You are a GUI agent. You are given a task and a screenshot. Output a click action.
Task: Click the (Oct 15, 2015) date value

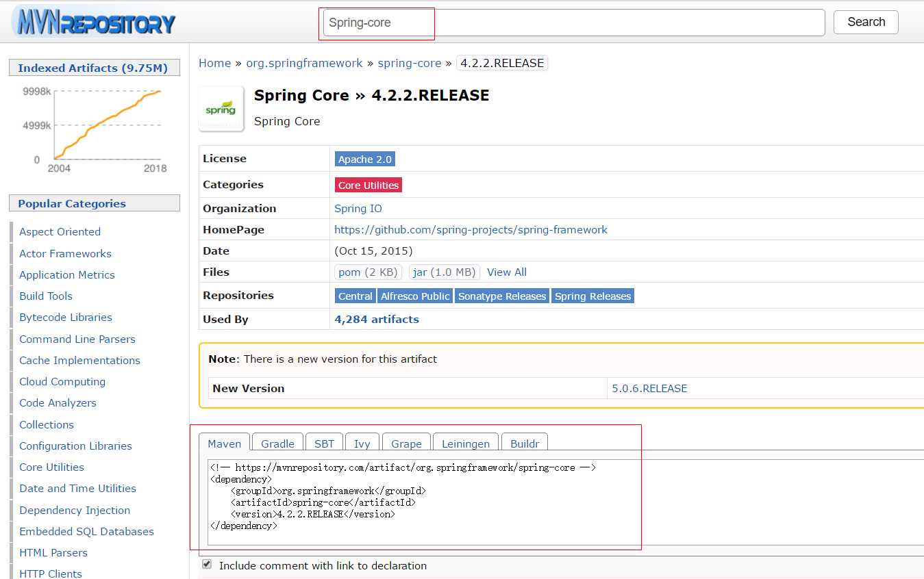pos(373,251)
